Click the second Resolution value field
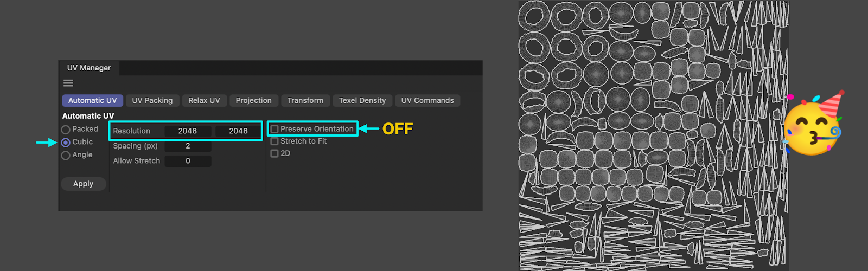This screenshot has width=868, height=271. [x=238, y=131]
